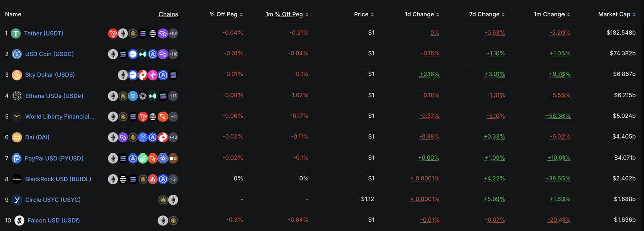This screenshot has height=231, width=644.
Task: Click the USD Coin logo icon
Action: coord(17,54)
